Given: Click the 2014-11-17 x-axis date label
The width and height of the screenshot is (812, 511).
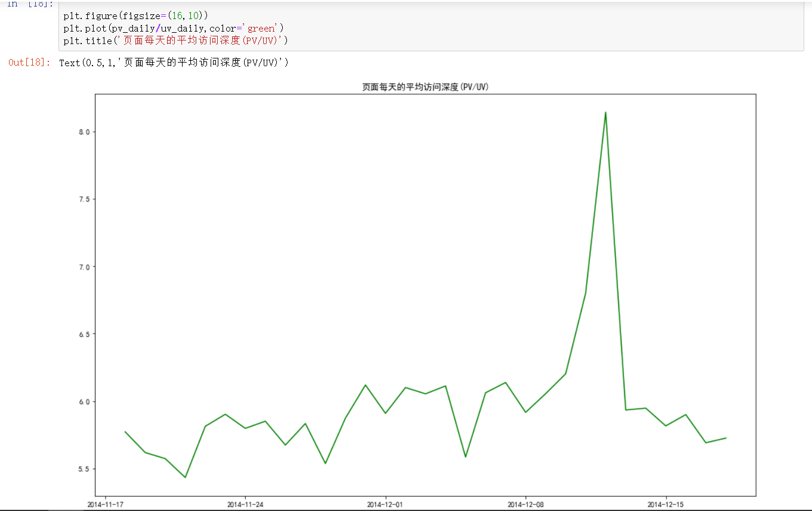Looking at the screenshot, I should (x=105, y=504).
